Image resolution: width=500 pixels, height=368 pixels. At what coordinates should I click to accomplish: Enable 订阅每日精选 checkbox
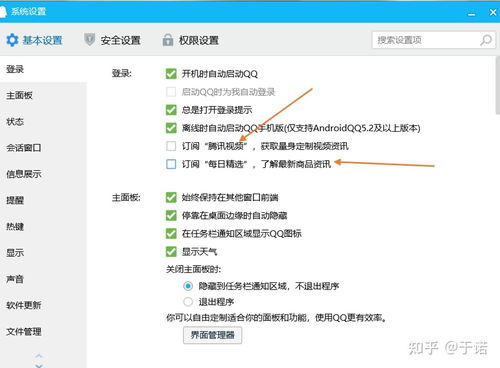click(171, 164)
